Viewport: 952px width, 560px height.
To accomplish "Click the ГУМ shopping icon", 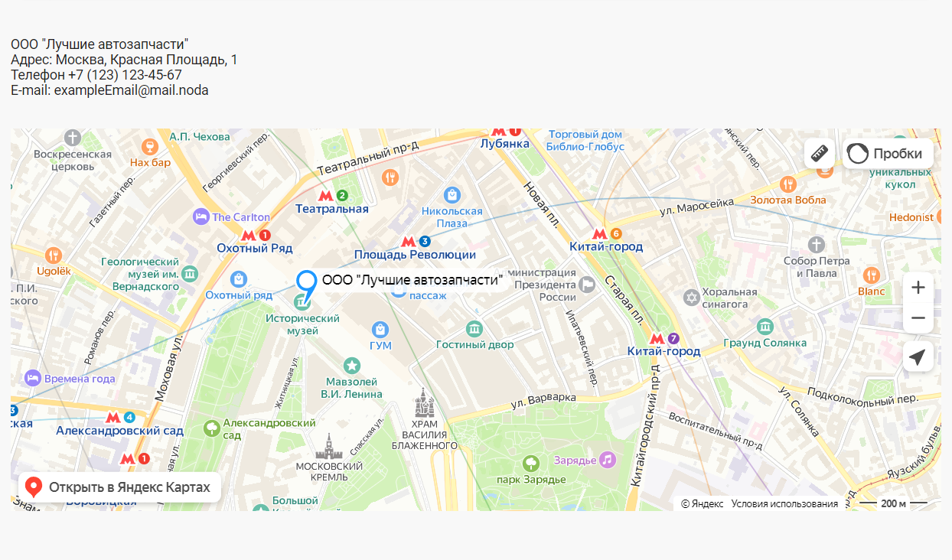I will (x=380, y=330).
